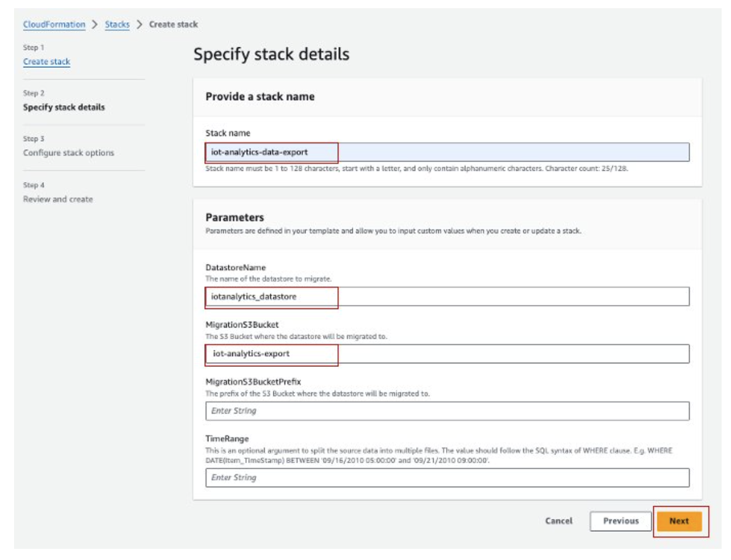Click the empty TimeRange input box
The image size is (731, 560).
[447, 477]
